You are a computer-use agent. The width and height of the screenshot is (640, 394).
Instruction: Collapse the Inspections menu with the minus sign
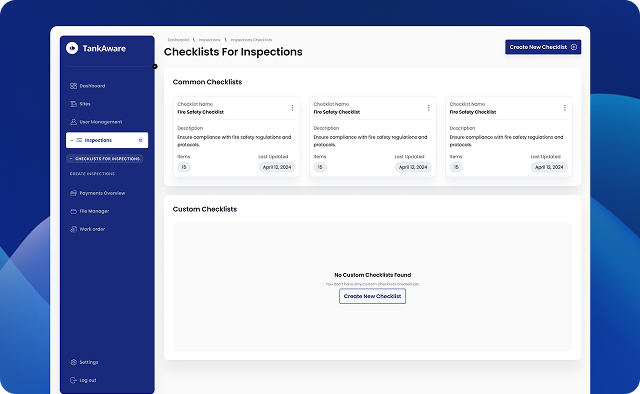coord(72,140)
